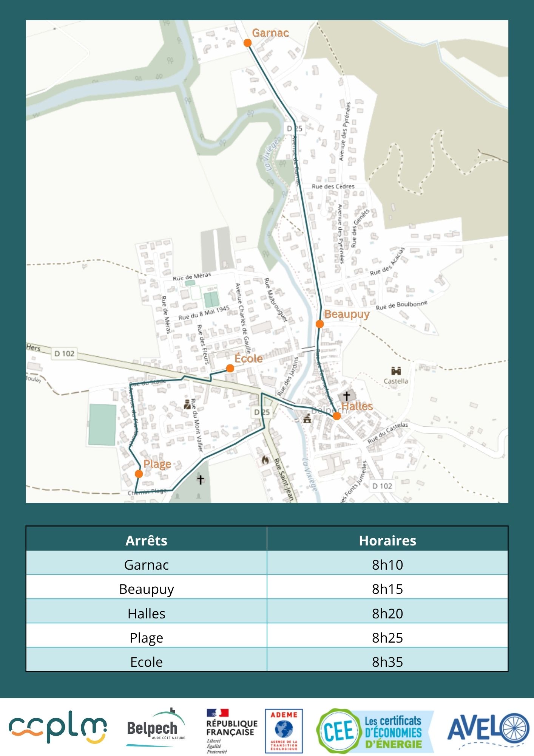Click the République Française logo
Screen dimensions: 534x756
click(231, 731)
